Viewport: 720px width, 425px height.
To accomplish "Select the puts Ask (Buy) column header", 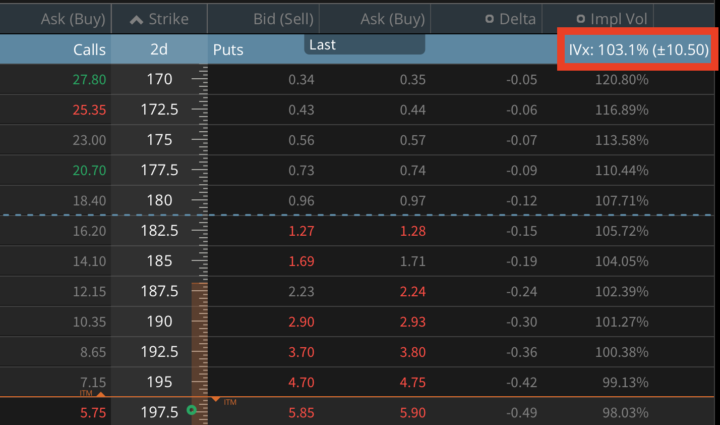I will coord(393,19).
